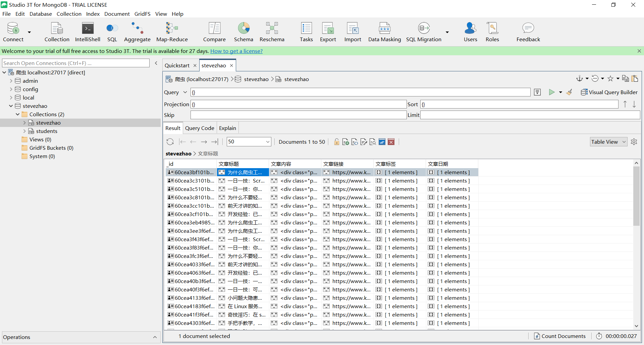Open the Collection toolbar tool
Screen dimensions: 644x345
57,32
